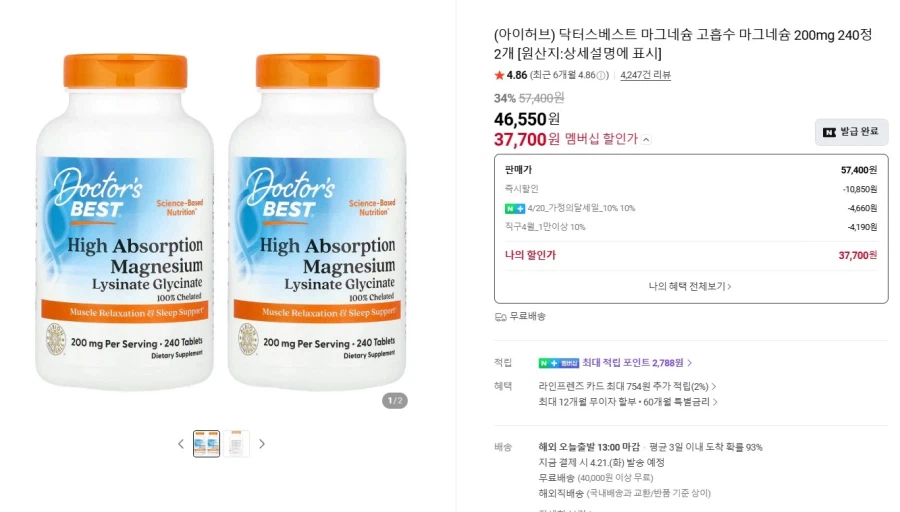Click the main product image of the bottles
The height and width of the screenshot is (512, 900).
[222, 222]
